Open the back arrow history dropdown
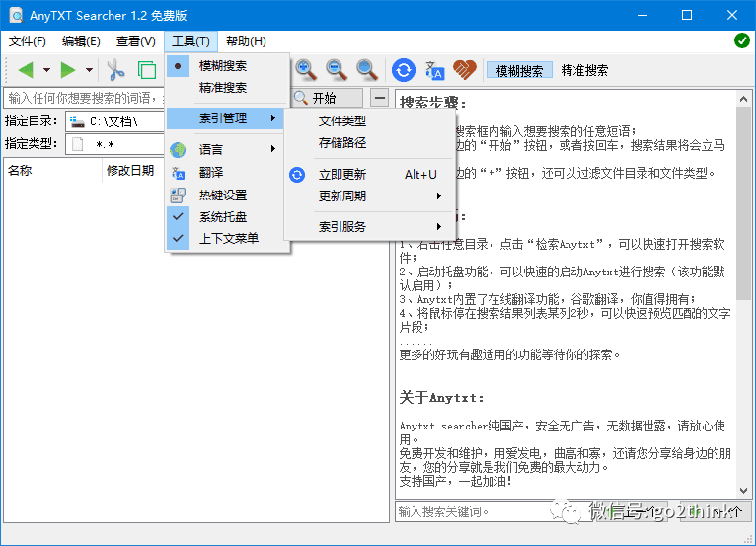 click(x=46, y=70)
